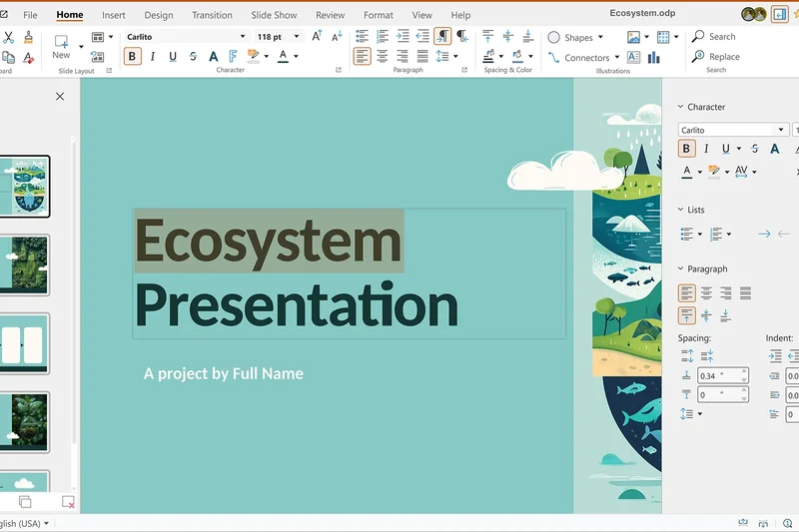Click the Justified alignment icon in ribbon
The height and width of the screenshot is (532, 799).
coord(422,57)
